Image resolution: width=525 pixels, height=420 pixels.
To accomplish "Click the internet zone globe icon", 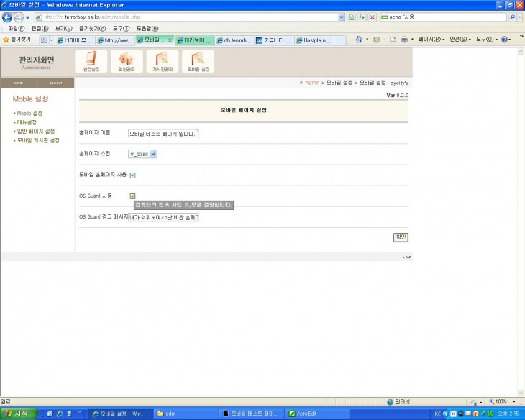I will click(x=390, y=402).
